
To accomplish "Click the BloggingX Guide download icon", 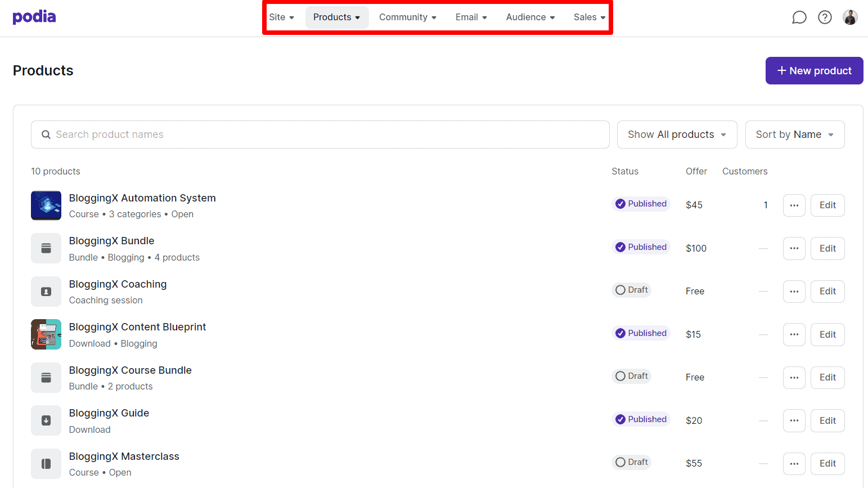I will (46, 420).
